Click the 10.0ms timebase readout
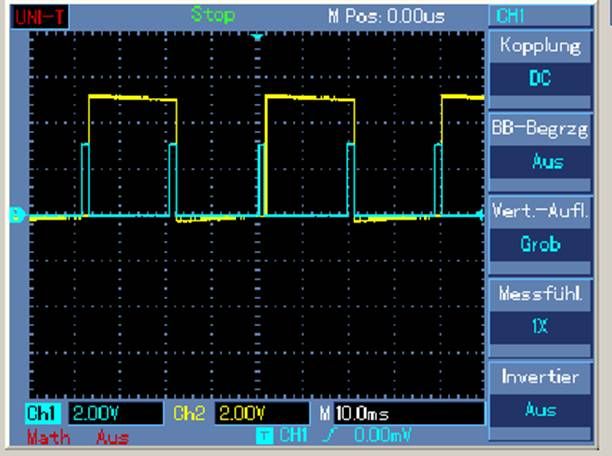The image size is (612, 456). 409,413
